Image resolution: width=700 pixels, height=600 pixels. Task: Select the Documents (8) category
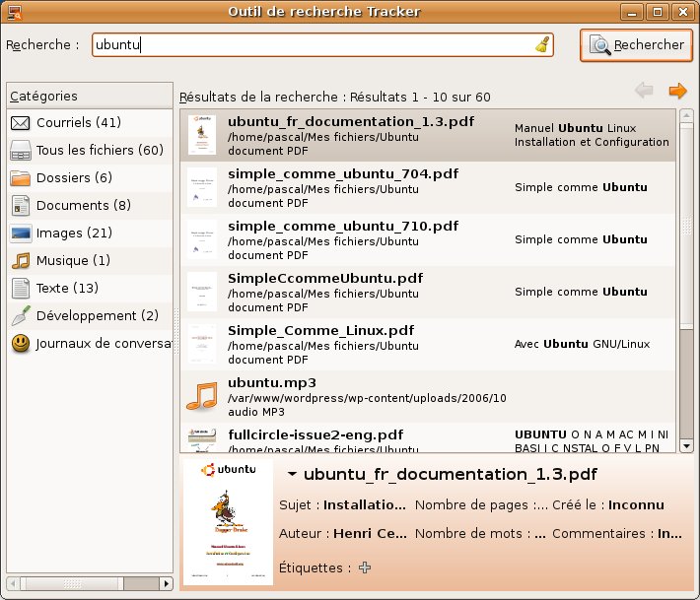pos(90,206)
